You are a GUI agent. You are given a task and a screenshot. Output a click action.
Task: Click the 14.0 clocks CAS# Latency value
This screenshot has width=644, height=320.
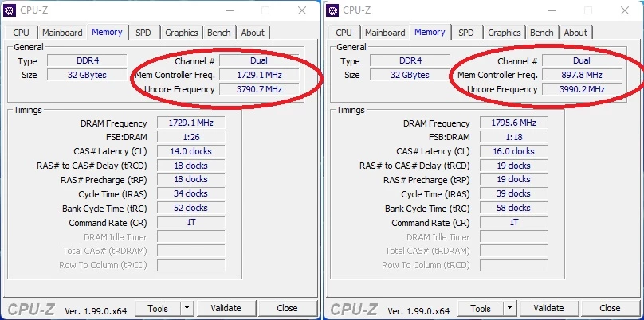[x=191, y=151]
